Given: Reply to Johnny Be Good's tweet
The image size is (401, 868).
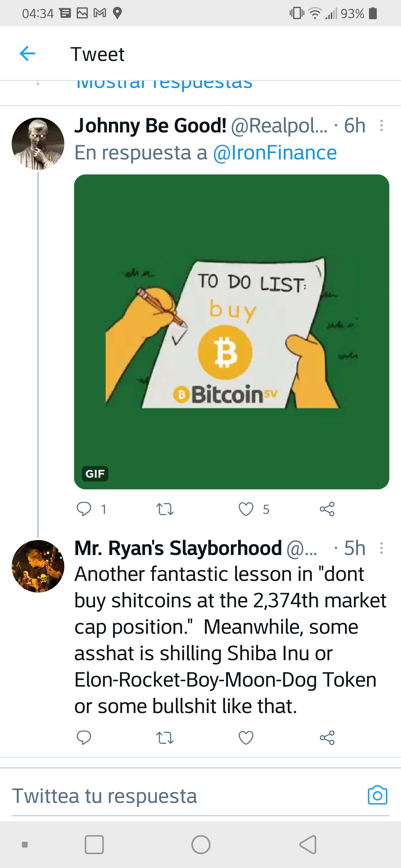Looking at the screenshot, I should [x=84, y=509].
